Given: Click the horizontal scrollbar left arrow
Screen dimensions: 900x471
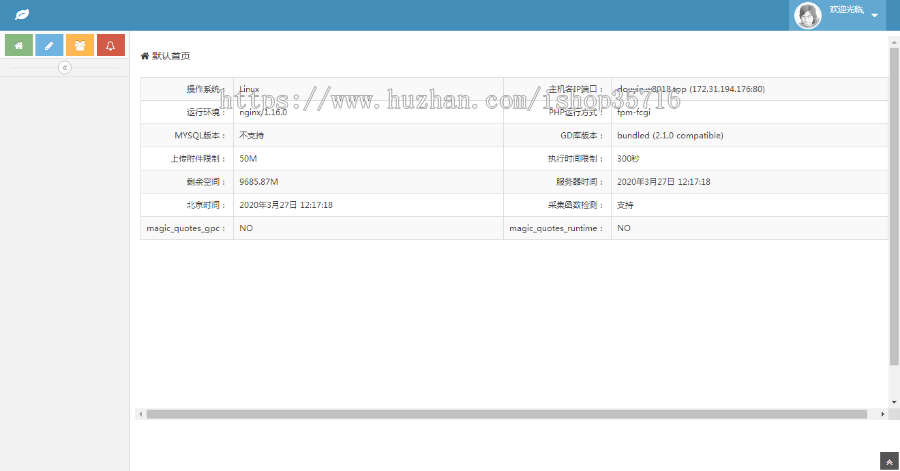Looking at the screenshot, I should [141, 414].
